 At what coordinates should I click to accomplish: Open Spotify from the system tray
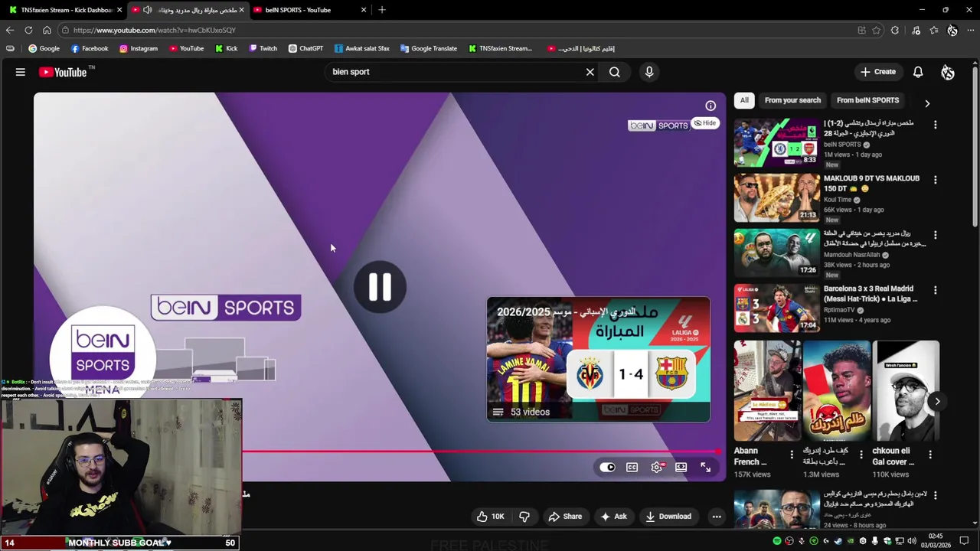(x=777, y=541)
